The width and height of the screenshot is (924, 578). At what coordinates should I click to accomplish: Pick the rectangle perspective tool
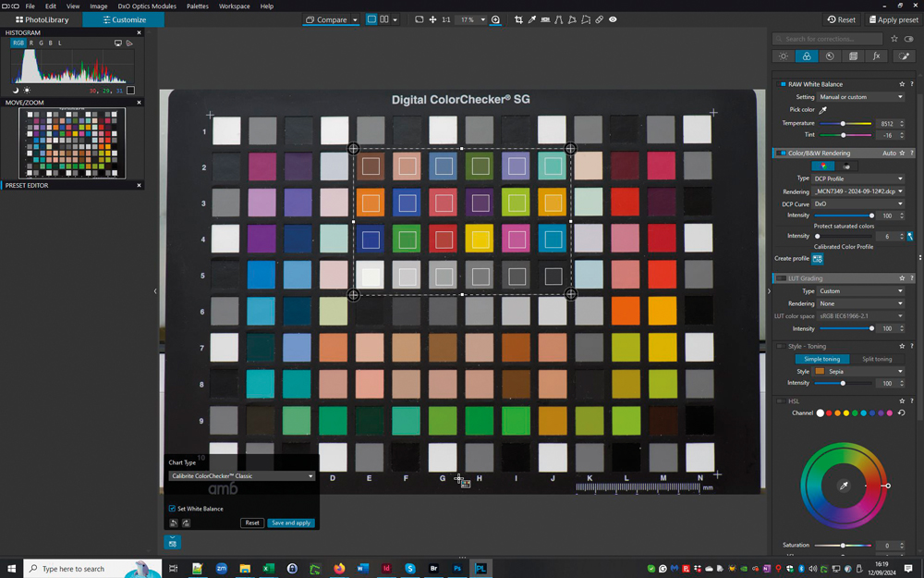[x=572, y=19]
